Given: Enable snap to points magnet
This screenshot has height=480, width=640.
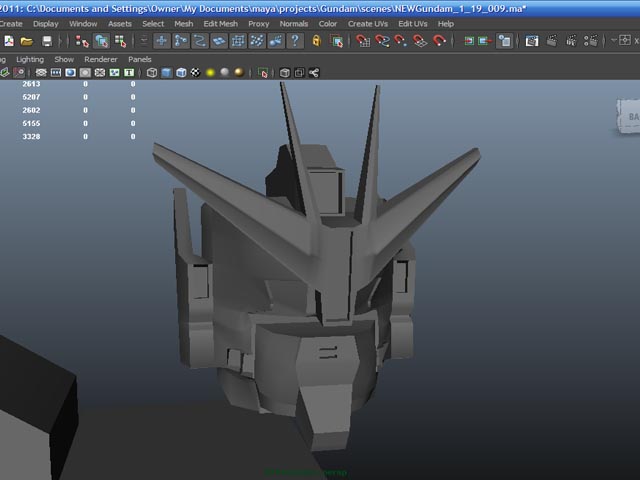Looking at the screenshot, I should pos(400,41).
